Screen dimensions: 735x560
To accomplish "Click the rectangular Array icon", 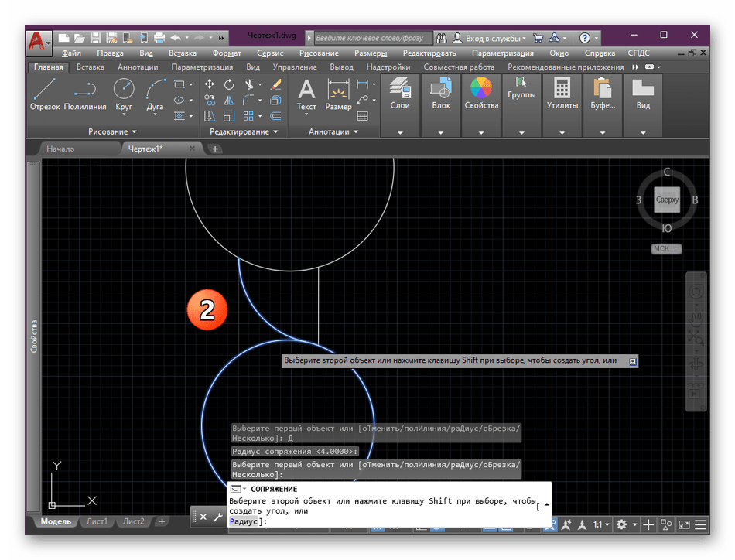I will 248,116.
